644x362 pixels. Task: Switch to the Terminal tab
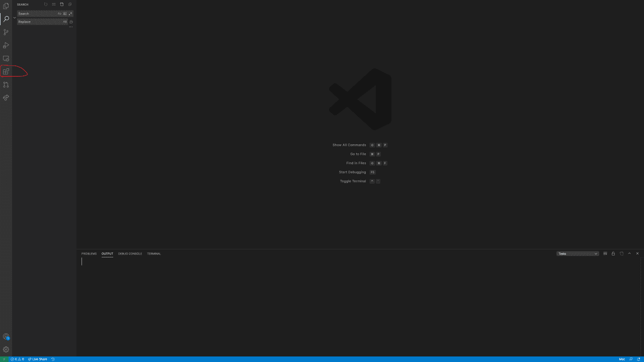(x=154, y=253)
